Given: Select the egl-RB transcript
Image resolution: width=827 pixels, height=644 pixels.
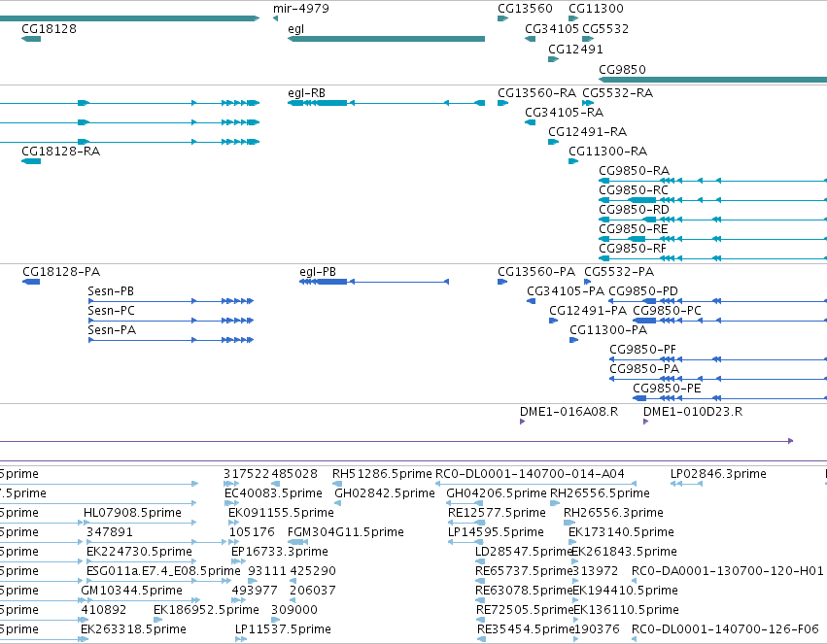Looking at the screenshot, I should pos(386,103).
